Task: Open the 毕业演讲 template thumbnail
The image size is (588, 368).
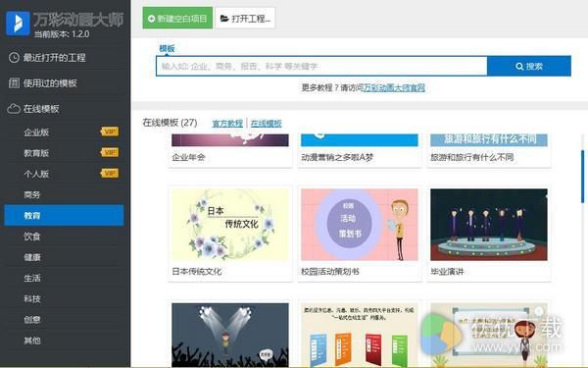Action: click(x=489, y=225)
